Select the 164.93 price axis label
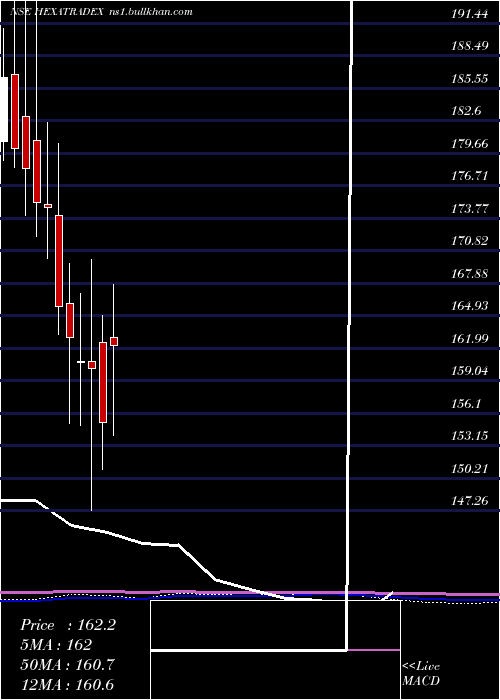Screen dimensions: 500x700 point(469,306)
